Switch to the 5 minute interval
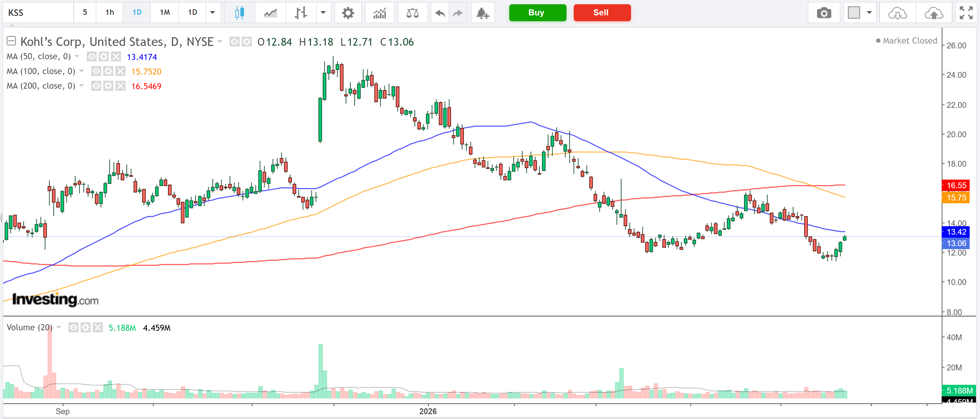Image resolution: width=980 pixels, height=419 pixels. tap(85, 12)
